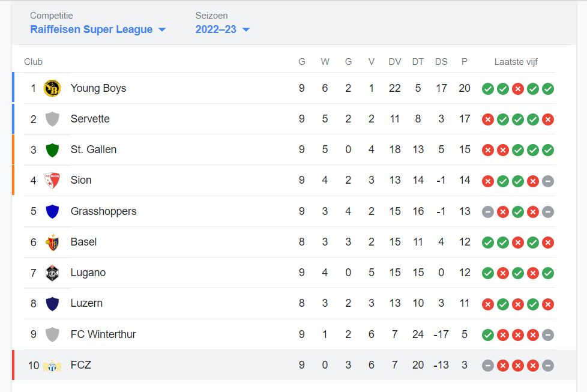Click the Luzern dark shield crest
The height and width of the screenshot is (392, 587).
52,304
